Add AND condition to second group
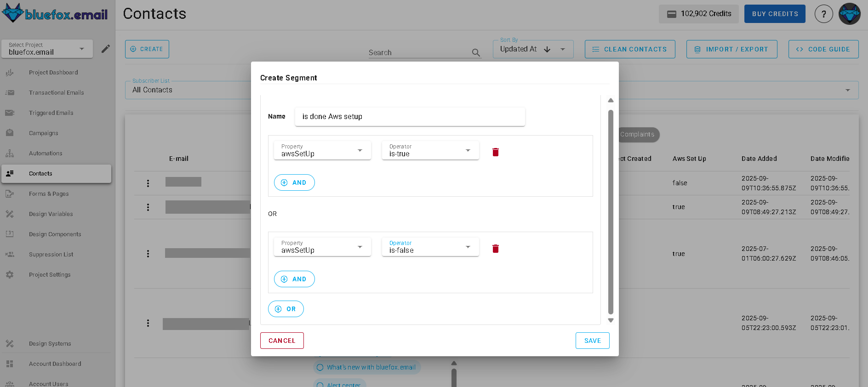The width and height of the screenshot is (868, 387). pos(294,279)
